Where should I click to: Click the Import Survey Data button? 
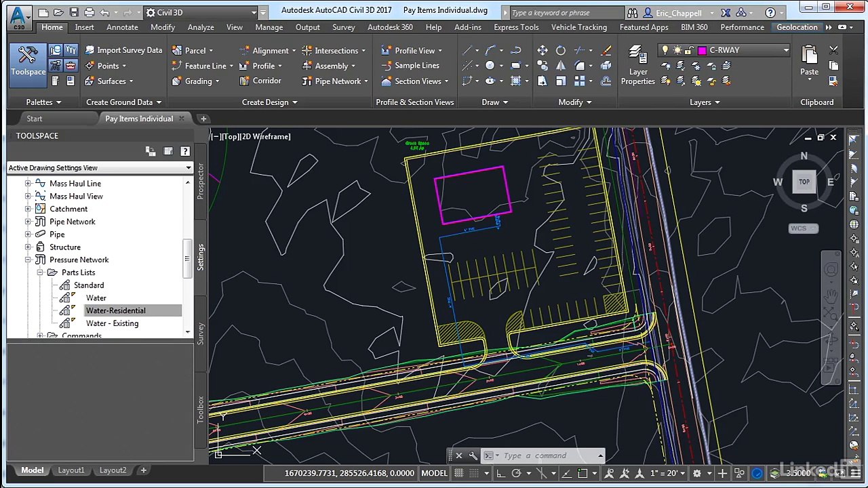[x=123, y=50]
